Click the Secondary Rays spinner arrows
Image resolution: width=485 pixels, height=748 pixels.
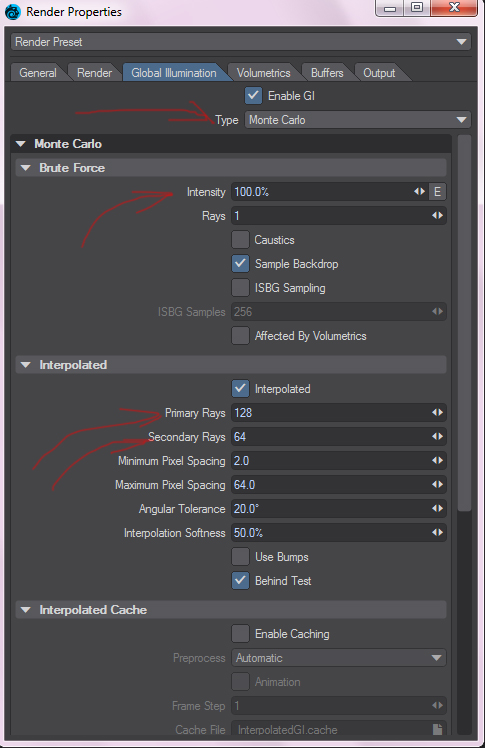[x=437, y=436]
